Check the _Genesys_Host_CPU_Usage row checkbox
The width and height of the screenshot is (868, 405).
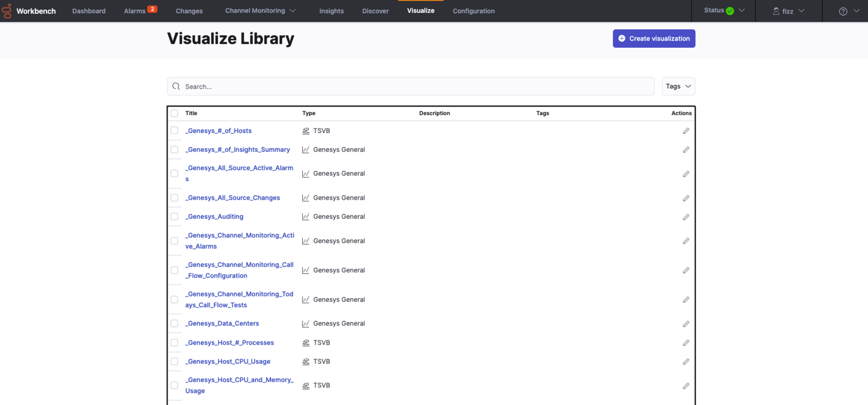[x=174, y=361]
